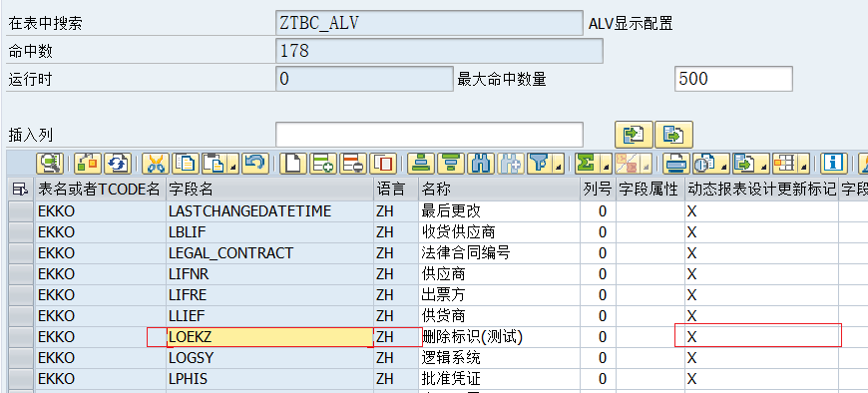
Task: Open the Views dropdown arrow
Action: 724,164
